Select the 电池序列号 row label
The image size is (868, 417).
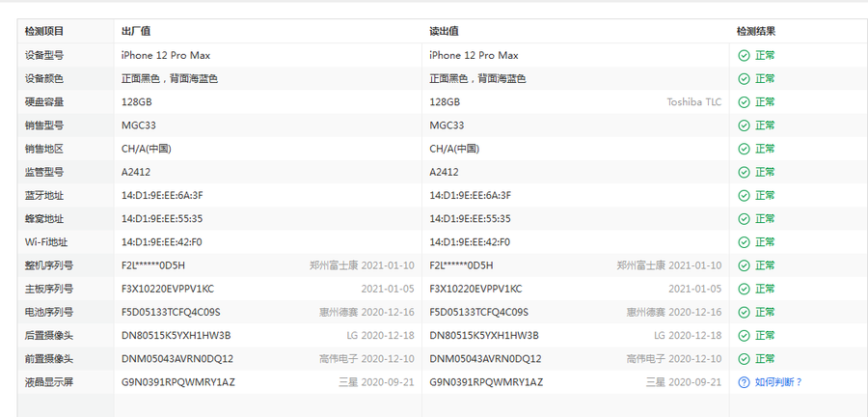tap(49, 313)
